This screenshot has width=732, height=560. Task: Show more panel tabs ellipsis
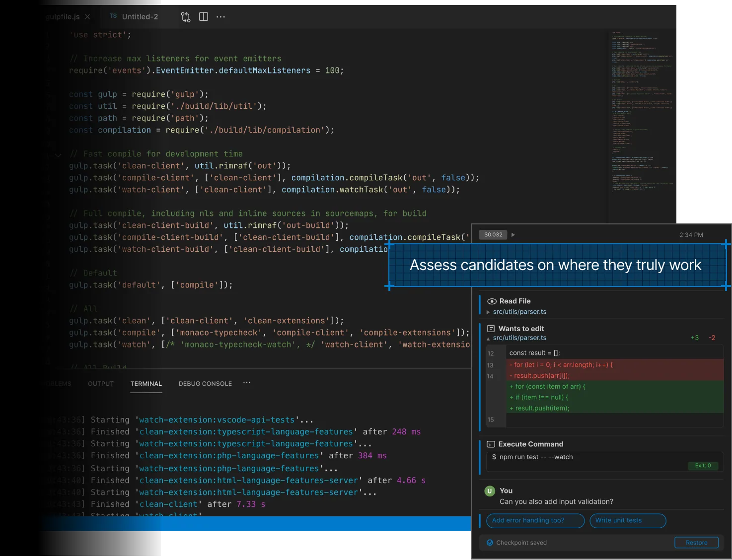pyautogui.click(x=247, y=383)
